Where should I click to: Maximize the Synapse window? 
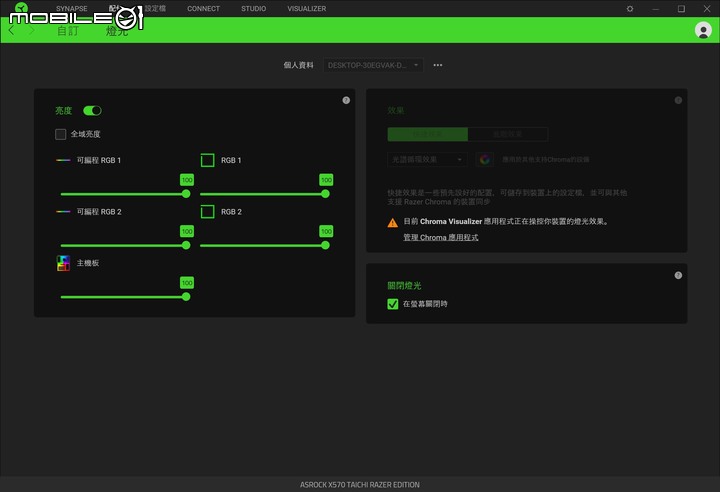681,9
